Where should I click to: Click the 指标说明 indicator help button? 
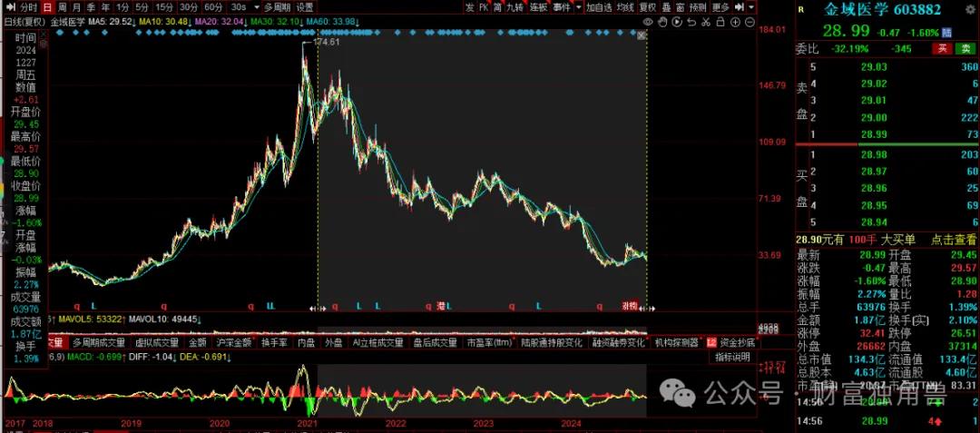click(732, 357)
